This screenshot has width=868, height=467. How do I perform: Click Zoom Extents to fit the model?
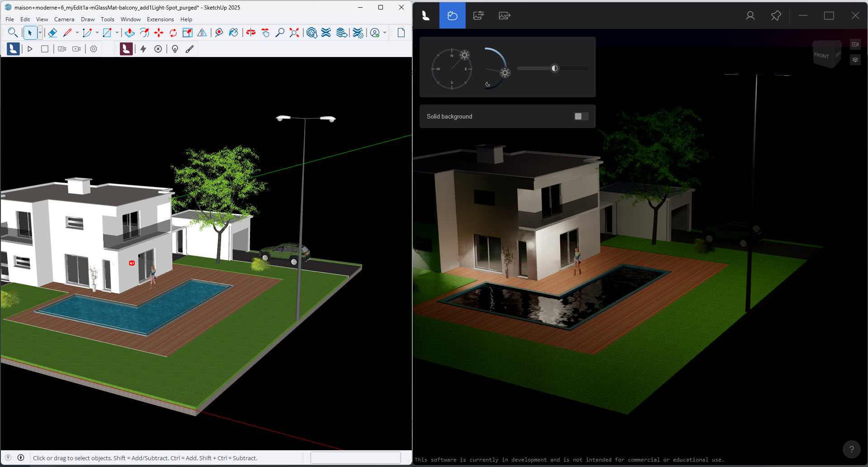(294, 33)
